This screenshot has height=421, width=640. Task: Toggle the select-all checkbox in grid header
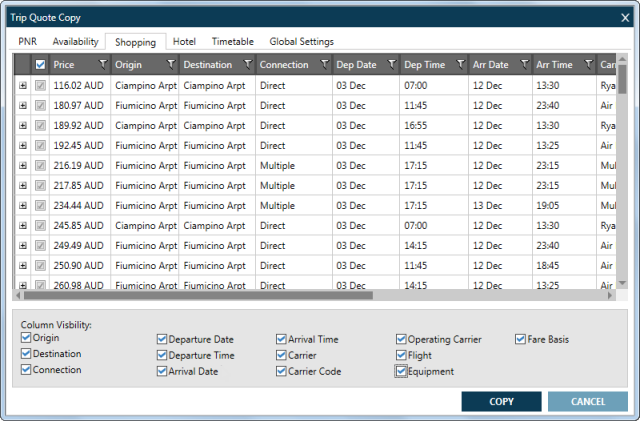[40, 65]
